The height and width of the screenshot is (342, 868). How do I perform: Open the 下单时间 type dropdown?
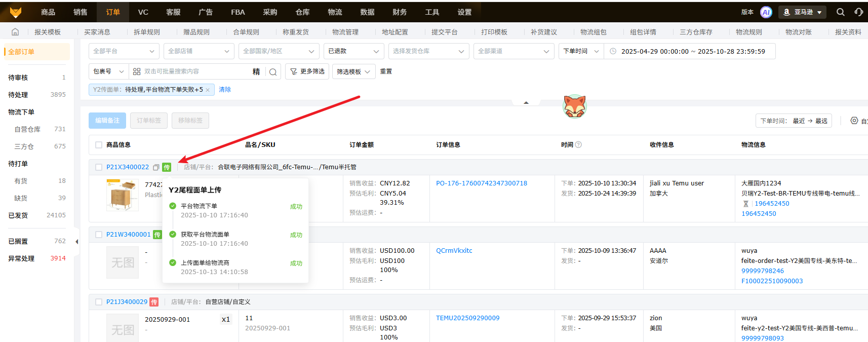[581, 51]
